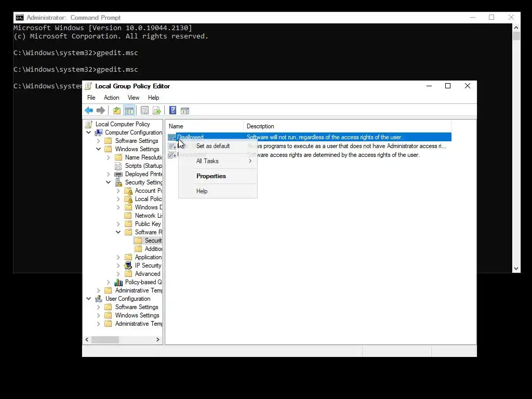
Task: Click the Local Policies locked folder icon
Action: (128, 199)
